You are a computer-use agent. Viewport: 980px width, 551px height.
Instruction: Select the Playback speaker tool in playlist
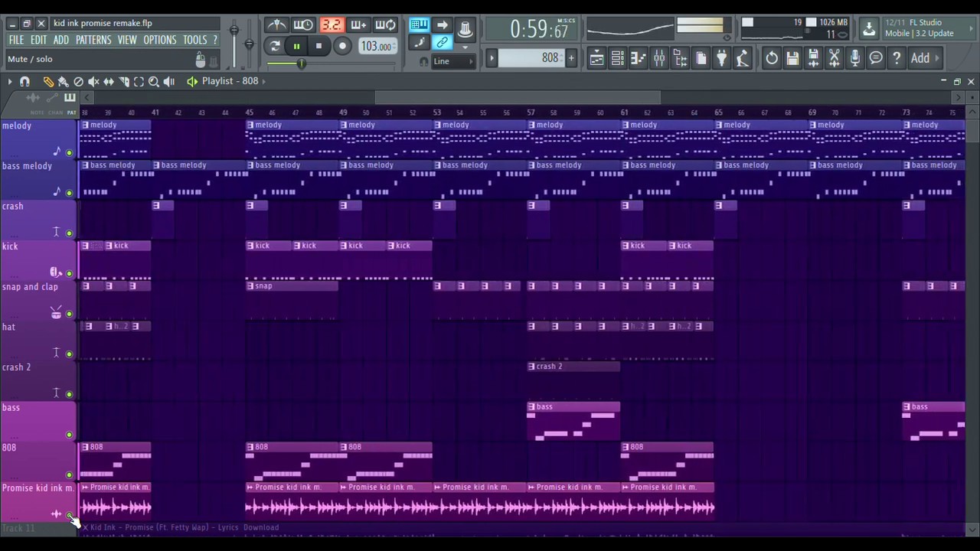pos(169,81)
